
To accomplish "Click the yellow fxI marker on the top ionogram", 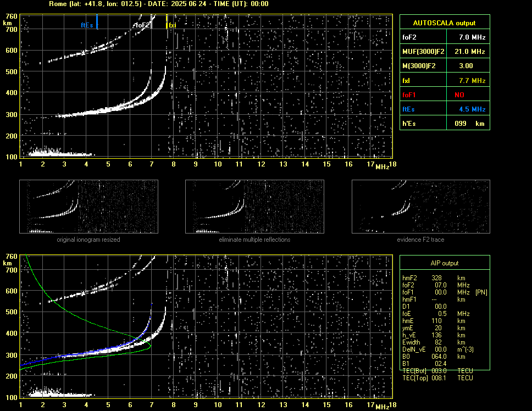I will 167,21.
